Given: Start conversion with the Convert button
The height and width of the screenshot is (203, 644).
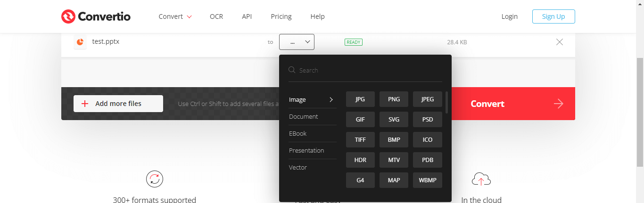Looking at the screenshot, I should tap(513, 104).
